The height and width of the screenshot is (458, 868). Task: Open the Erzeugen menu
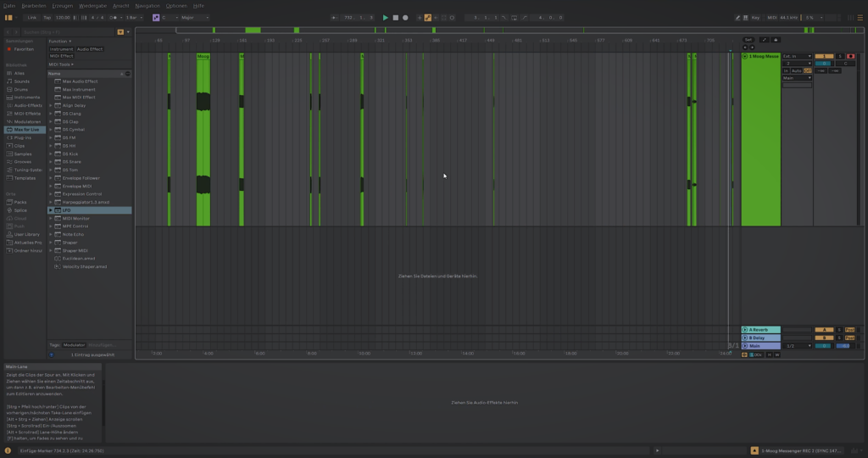tap(63, 5)
